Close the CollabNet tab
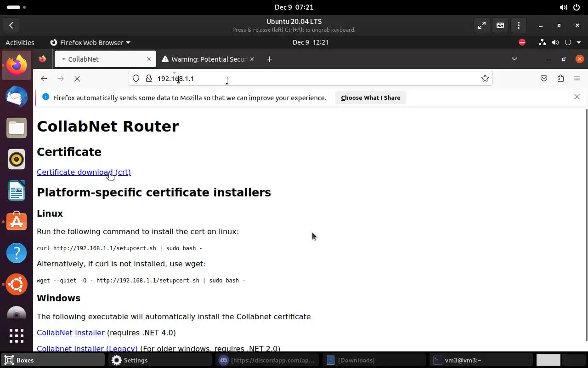The image size is (588, 368). tap(149, 59)
